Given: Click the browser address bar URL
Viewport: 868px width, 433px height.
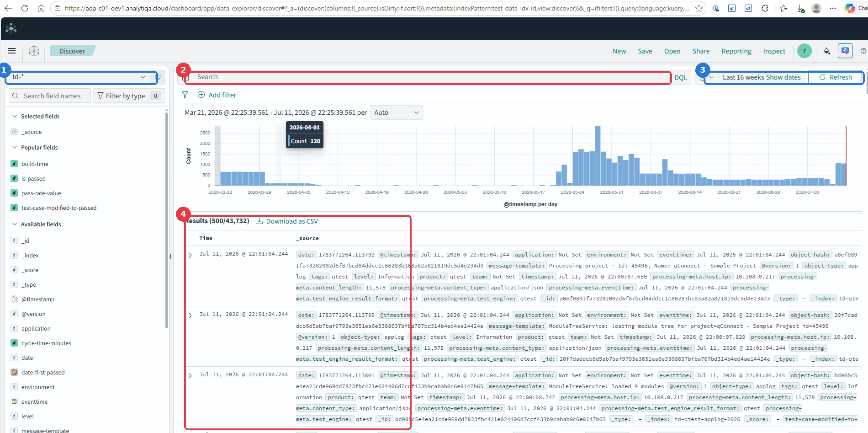Looking at the screenshot, I should tap(377, 8).
